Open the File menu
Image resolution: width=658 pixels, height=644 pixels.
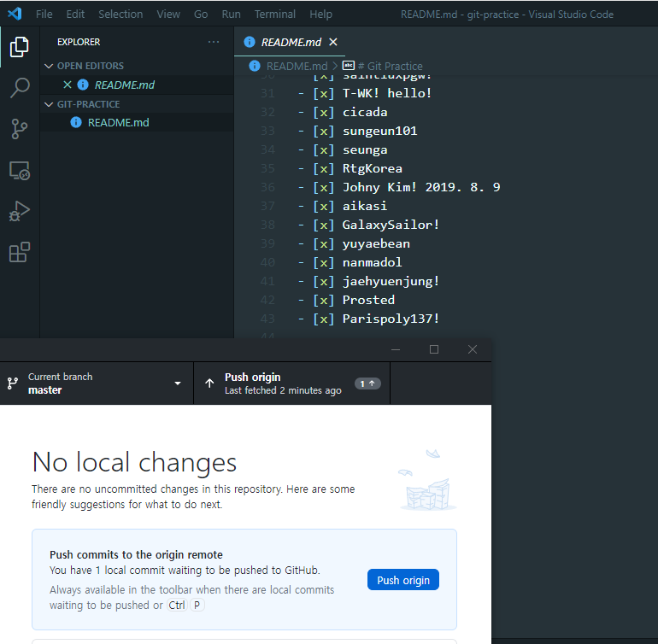coord(44,15)
